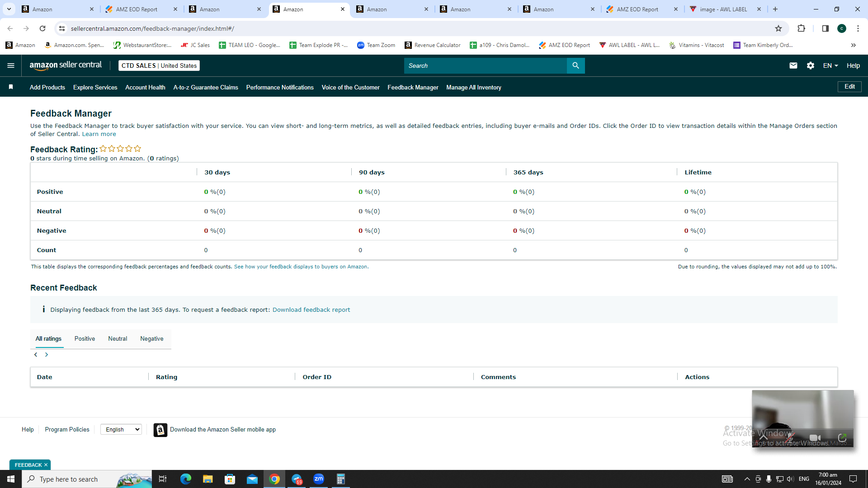Click the Seller Central search field
The width and height of the screenshot is (868, 488).
(x=486, y=66)
